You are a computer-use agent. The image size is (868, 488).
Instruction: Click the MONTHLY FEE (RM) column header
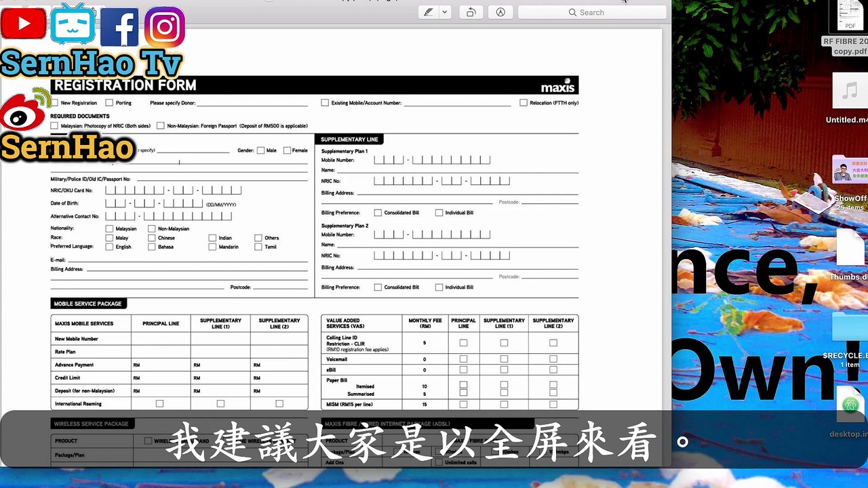pyautogui.click(x=425, y=323)
